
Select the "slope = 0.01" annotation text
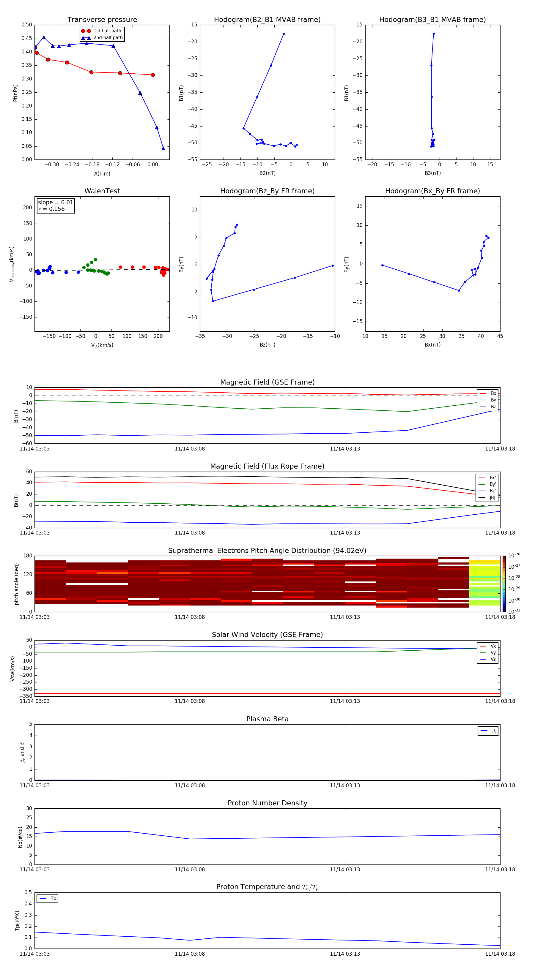point(56,203)
